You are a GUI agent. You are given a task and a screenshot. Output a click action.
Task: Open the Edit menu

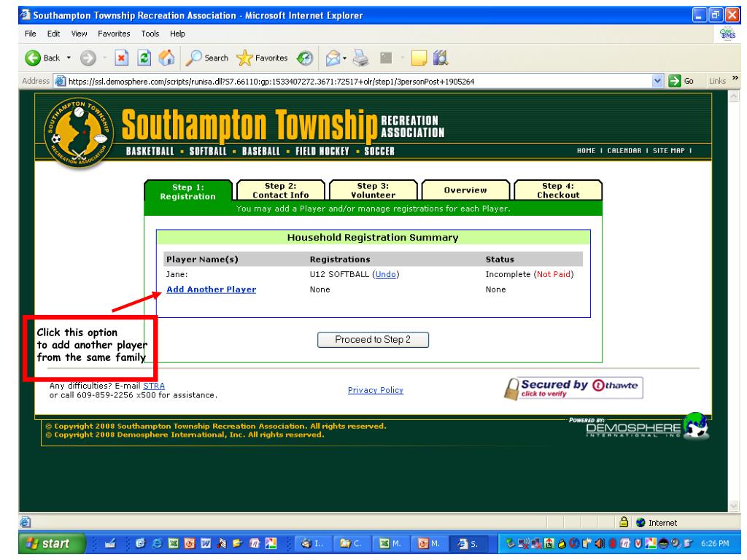[x=53, y=34]
